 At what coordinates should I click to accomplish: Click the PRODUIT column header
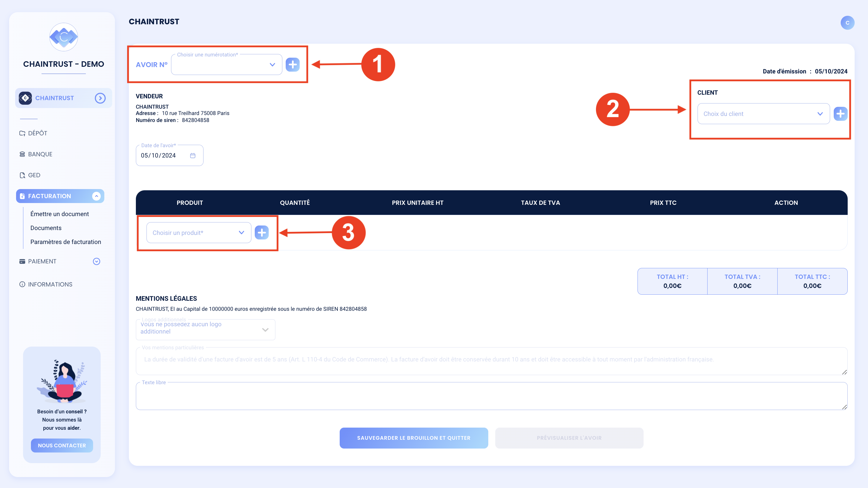point(190,203)
